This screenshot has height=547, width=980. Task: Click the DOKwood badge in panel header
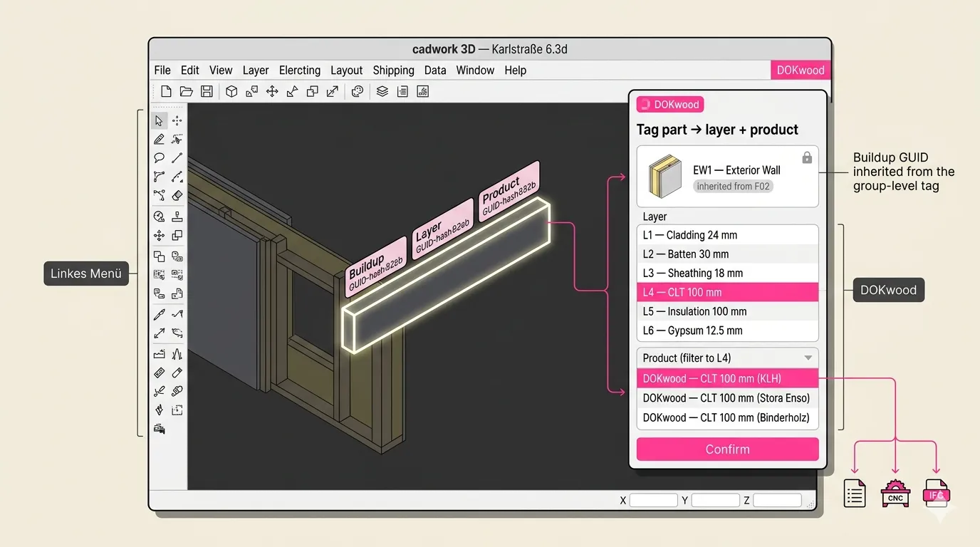[x=669, y=105]
